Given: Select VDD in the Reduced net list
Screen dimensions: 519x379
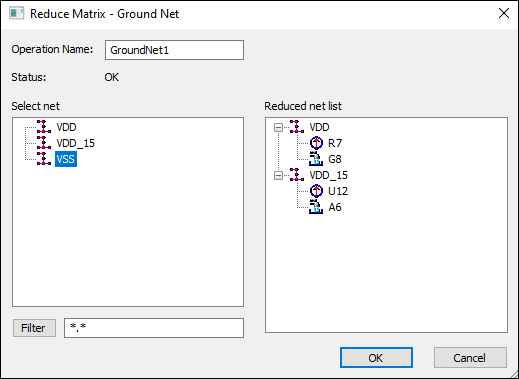Looking at the screenshot, I should click(319, 127).
